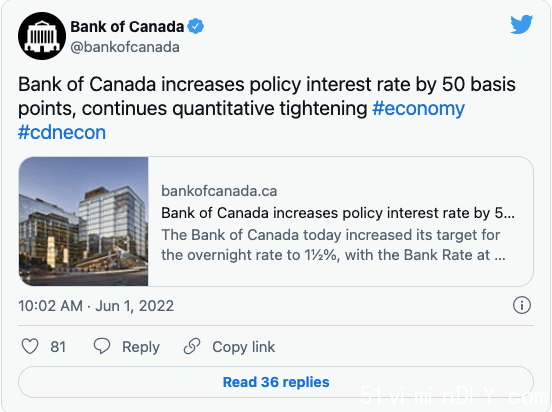
Task: Open the 10:02 AM Jun 1, 2022 timestamp
Action: pyautogui.click(x=96, y=306)
